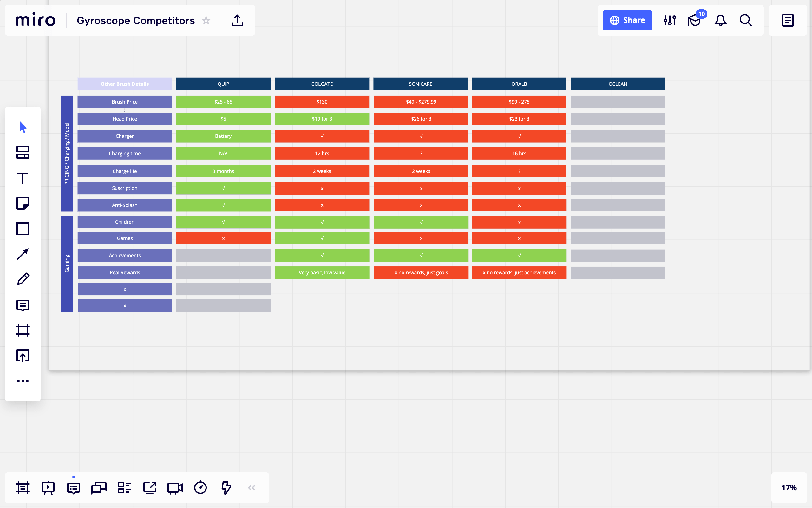Select the Pen drawing tool

[x=23, y=279]
